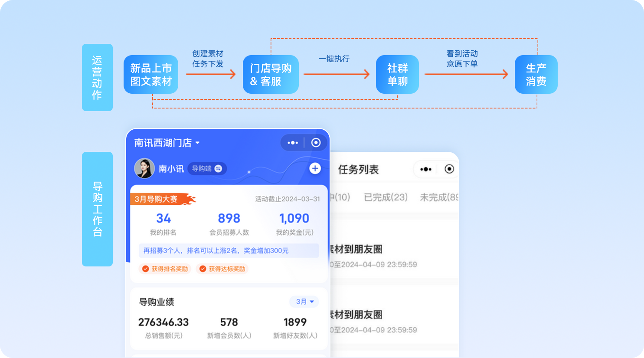Tap the 获得达标奖励 tag

[222, 269]
